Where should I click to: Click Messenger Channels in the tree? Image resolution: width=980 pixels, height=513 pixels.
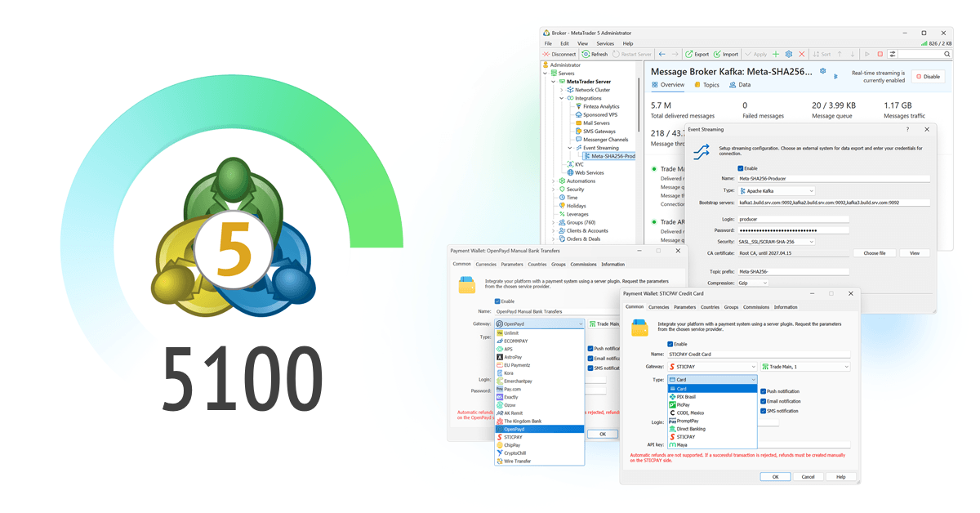(x=606, y=139)
